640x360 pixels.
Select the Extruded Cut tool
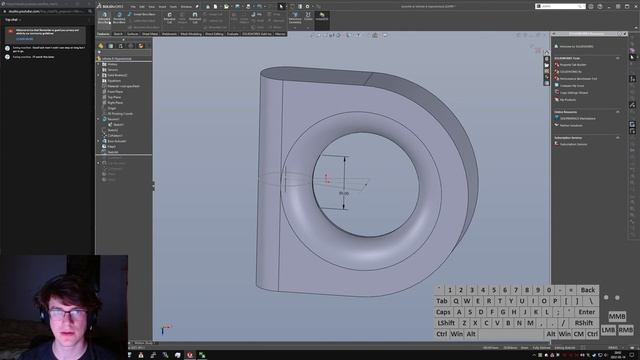coord(169,18)
